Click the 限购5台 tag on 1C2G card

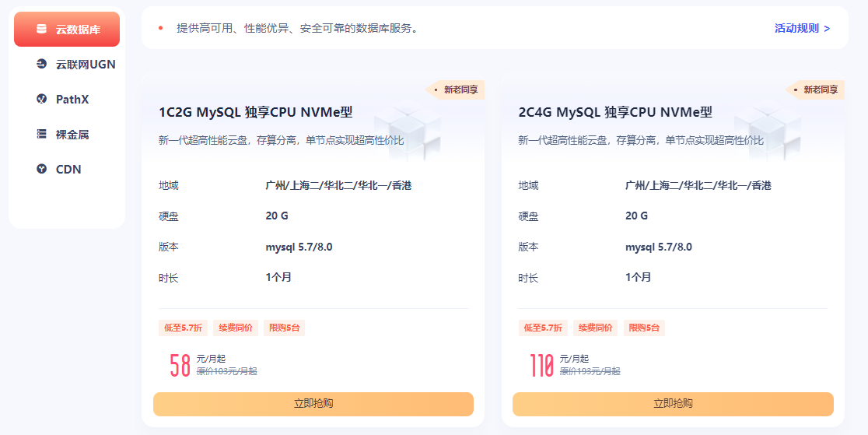(284, 328)
